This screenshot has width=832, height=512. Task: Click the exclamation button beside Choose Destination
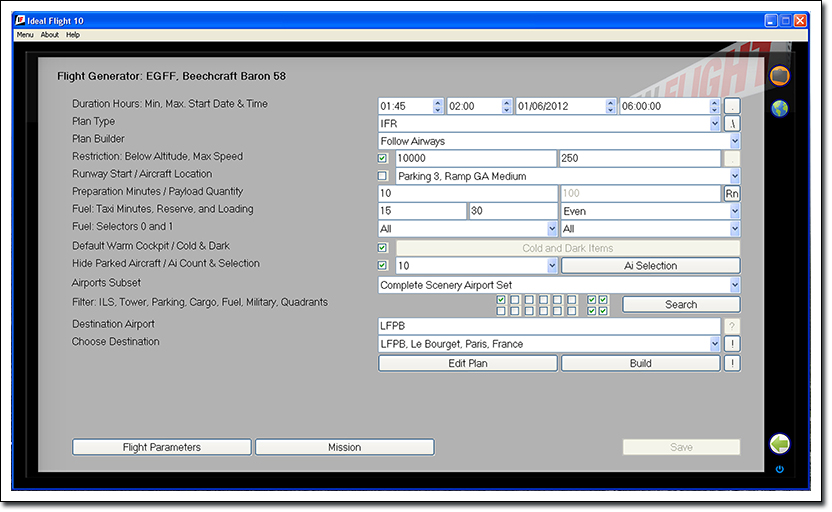732,344
